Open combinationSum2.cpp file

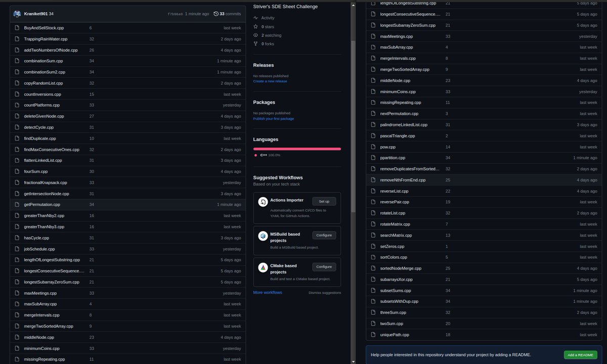45,72
